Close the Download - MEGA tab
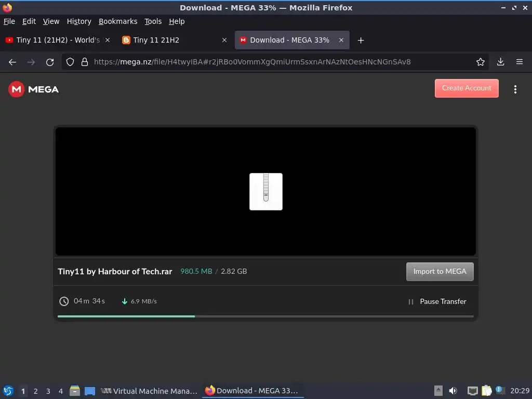 341,40
